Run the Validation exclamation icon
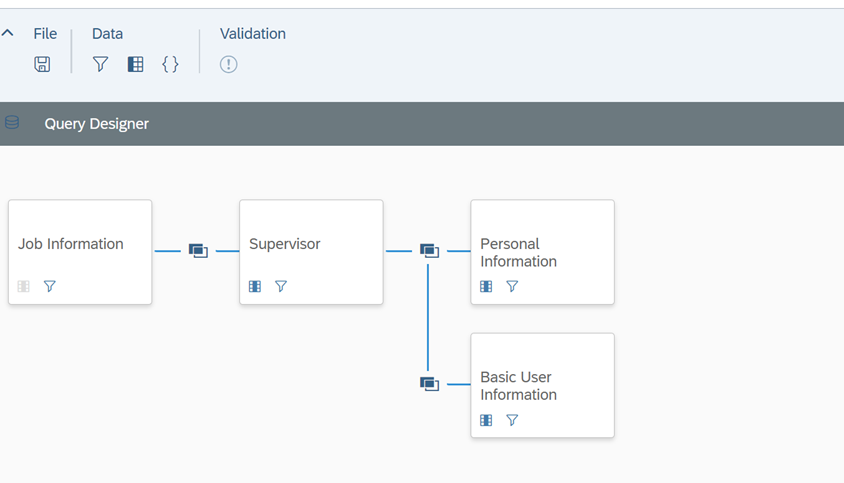Screen dimensions: 844x483 coord(228,64)
